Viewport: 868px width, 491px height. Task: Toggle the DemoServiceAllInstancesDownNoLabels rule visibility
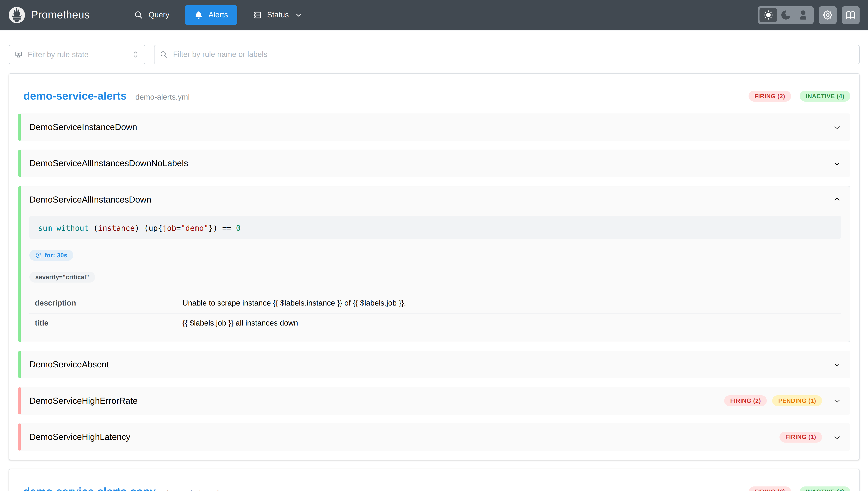[837, 163]
